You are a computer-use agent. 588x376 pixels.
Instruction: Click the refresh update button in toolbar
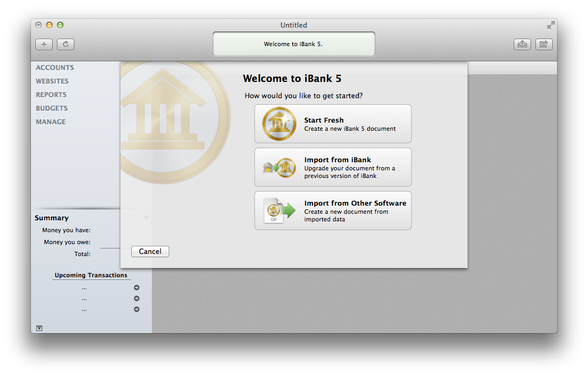coord(66,44)
